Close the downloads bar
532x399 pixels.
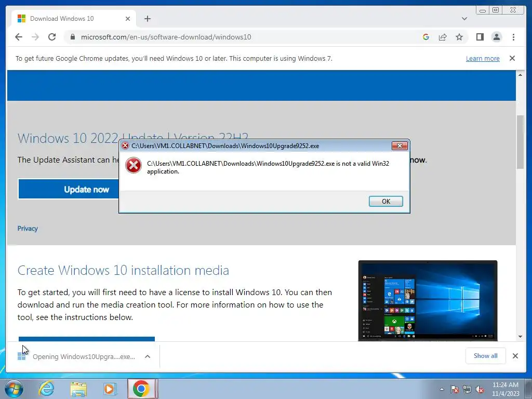click(x=515, y=355)
